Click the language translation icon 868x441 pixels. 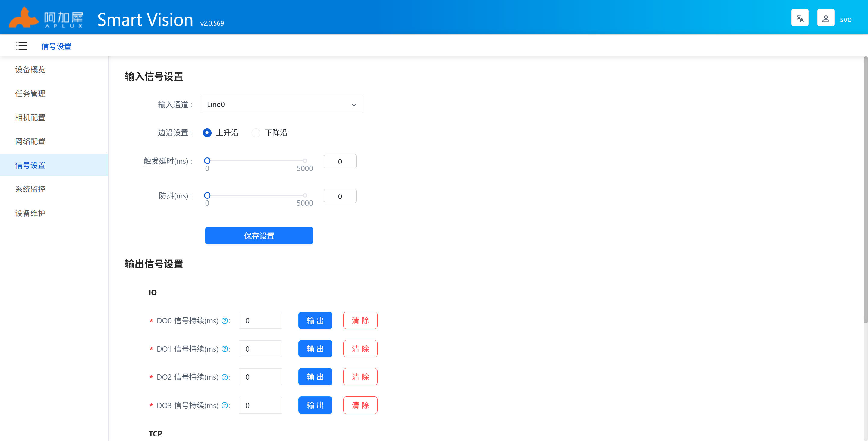pyautogui.click(x=800, y=18)
